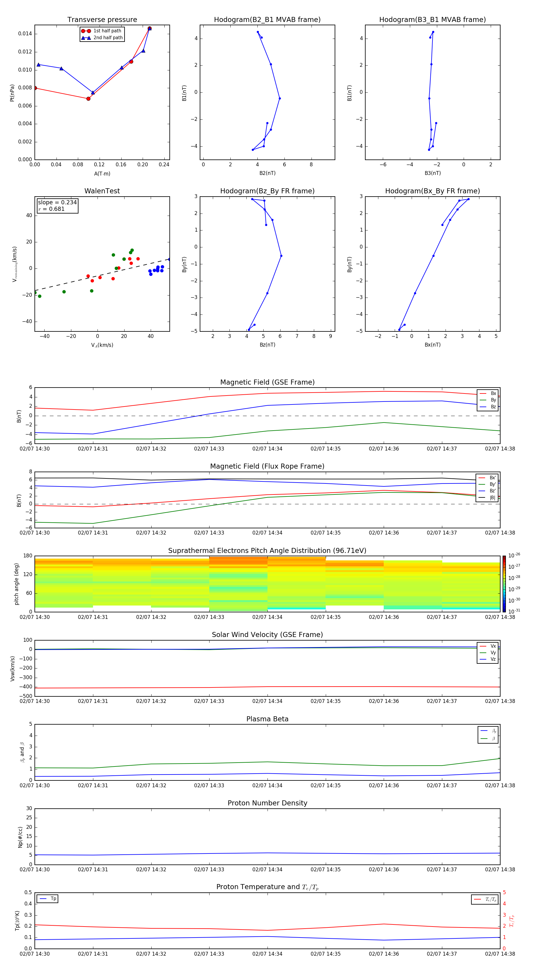This screenshot has height=980, width=535.
Task: Click the 'r = 0.681' annotation
Action: pyautogui.click(x=51, y=209)
